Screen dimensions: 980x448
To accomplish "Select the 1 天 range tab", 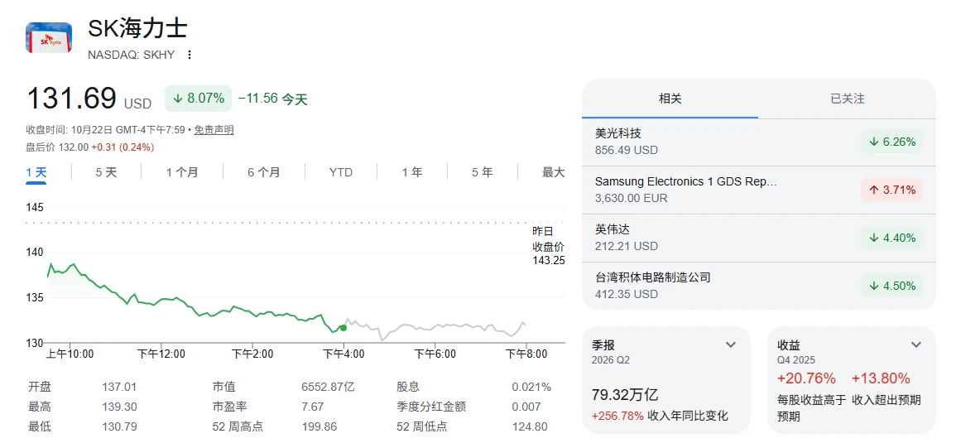I will 36,172.
